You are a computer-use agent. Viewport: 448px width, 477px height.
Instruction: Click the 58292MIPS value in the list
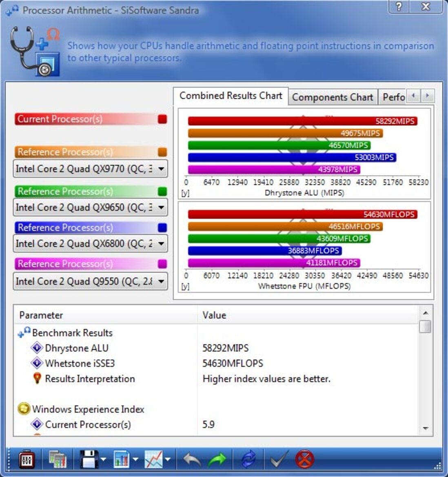pyautogui.click(x=225, y=348)
